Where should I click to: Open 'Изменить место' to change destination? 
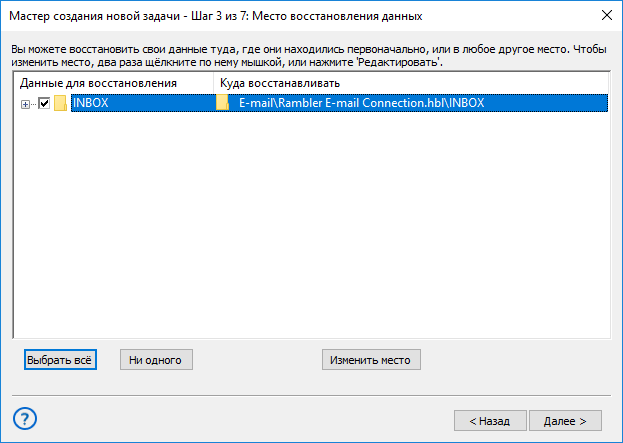pos(371,360)
